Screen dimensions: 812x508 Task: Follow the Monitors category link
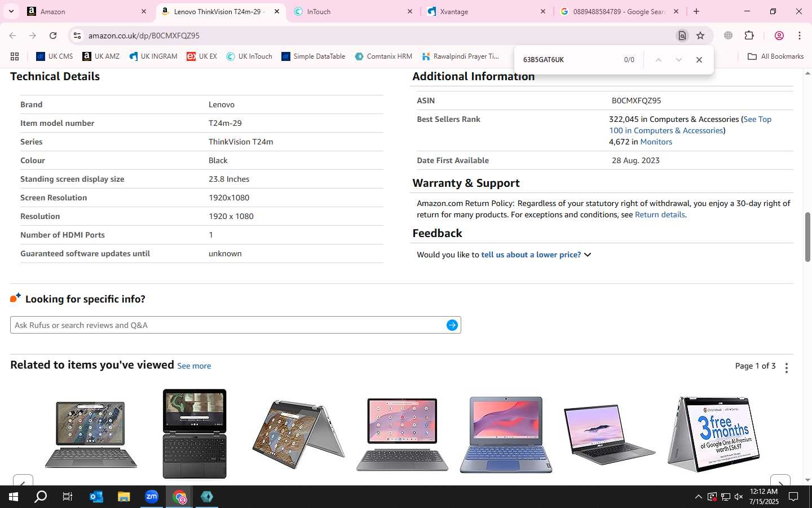(x=656, y=142)
